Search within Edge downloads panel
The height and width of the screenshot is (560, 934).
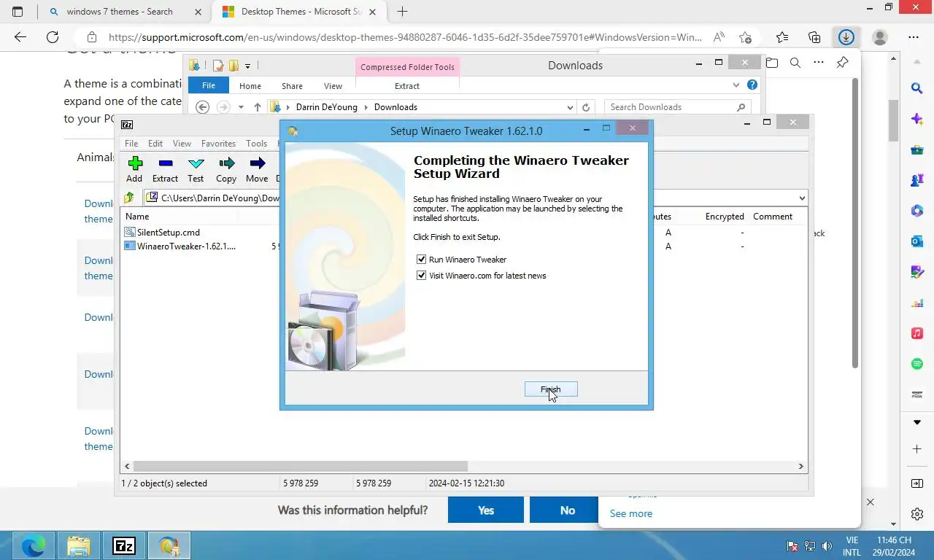click(x=795, y=63)
